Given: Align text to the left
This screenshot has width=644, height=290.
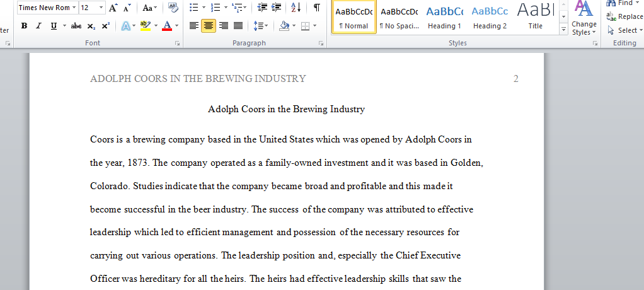Looking at the screenshot, I should tap(194, 26).
